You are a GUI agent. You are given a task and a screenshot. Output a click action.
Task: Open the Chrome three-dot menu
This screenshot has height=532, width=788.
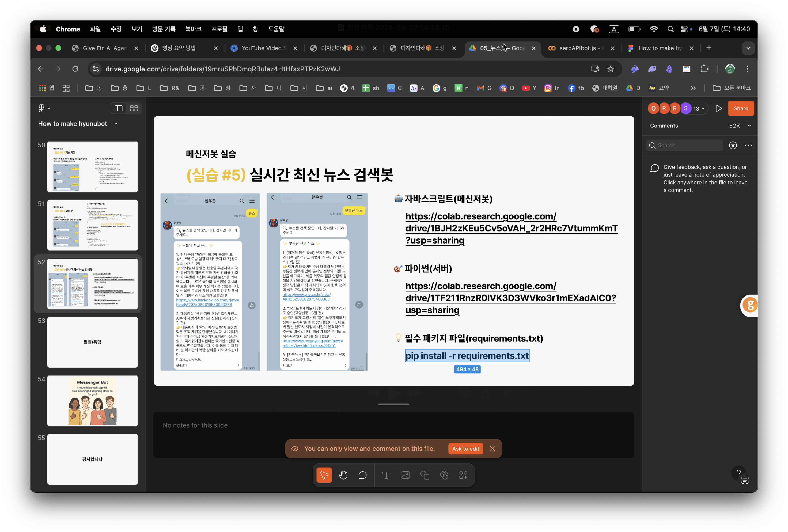coord(747,69)
